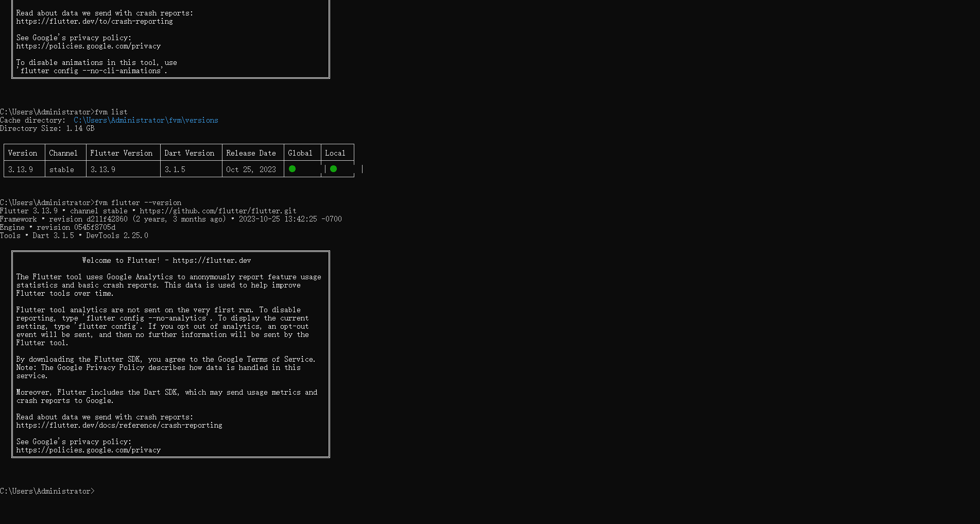
Task: Click the final empty command prompt line
Action: pyautogui.click(x=47, y=491)
